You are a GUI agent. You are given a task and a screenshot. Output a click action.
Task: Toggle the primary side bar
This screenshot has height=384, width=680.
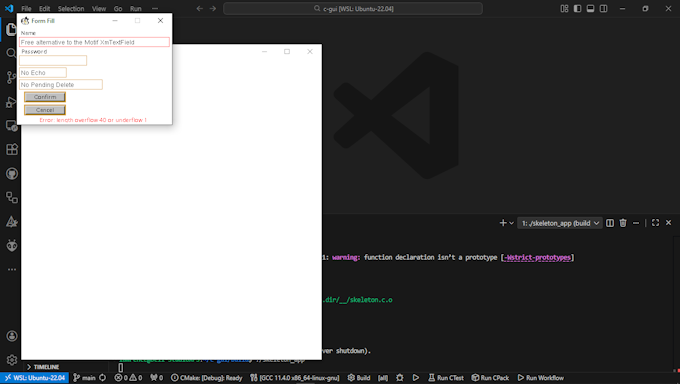[577, 9]
